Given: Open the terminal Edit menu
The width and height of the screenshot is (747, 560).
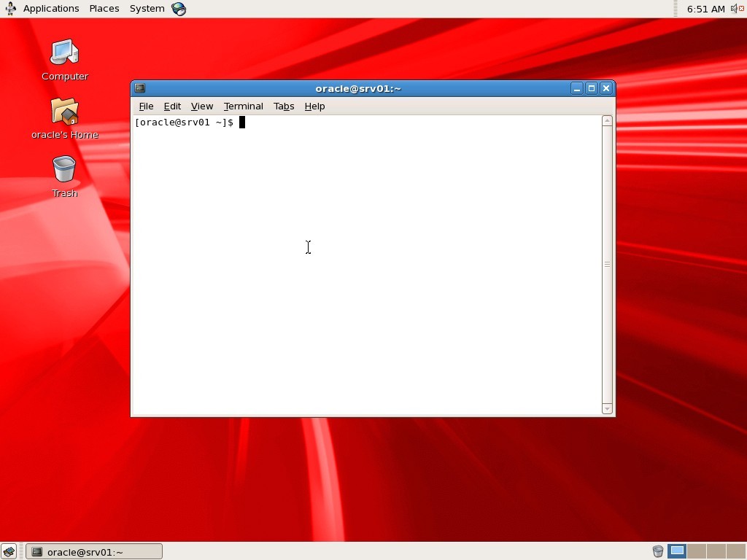Looking at the screenshot, I should click(x=172, y=106).
